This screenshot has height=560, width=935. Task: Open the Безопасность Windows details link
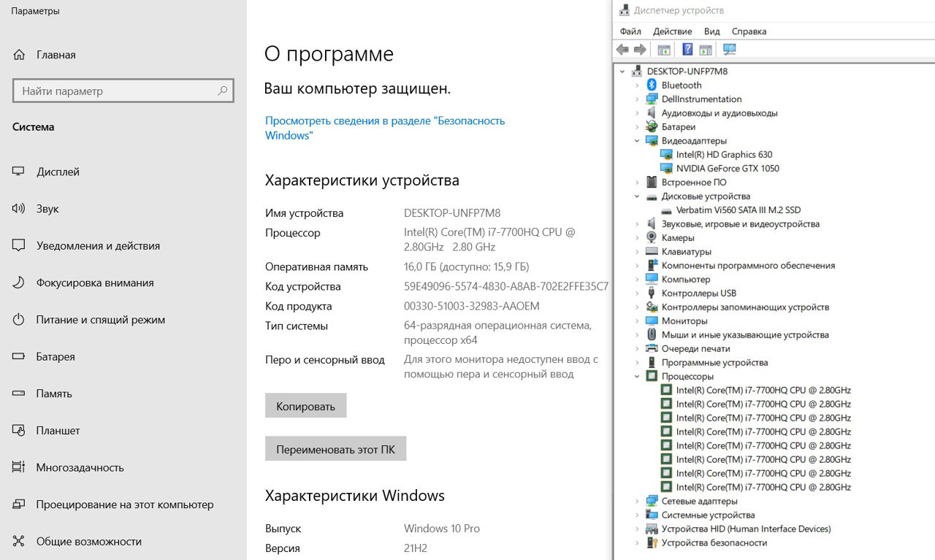(385, 128)
